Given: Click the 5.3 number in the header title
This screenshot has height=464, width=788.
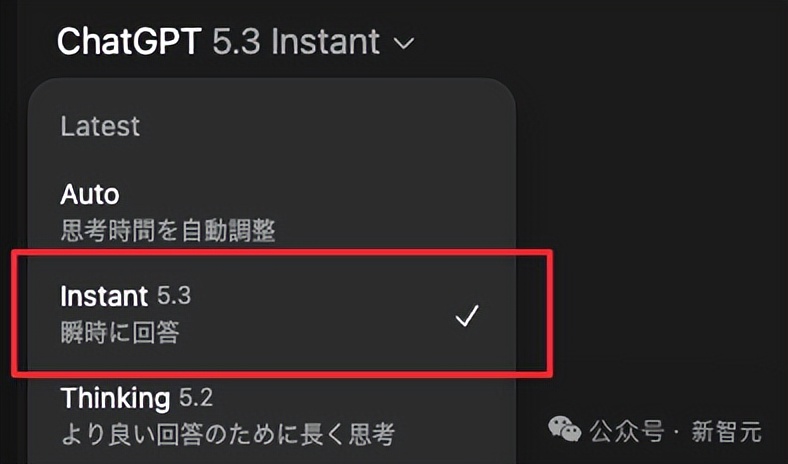Looking at the screenshot, I should pos(236,41).
